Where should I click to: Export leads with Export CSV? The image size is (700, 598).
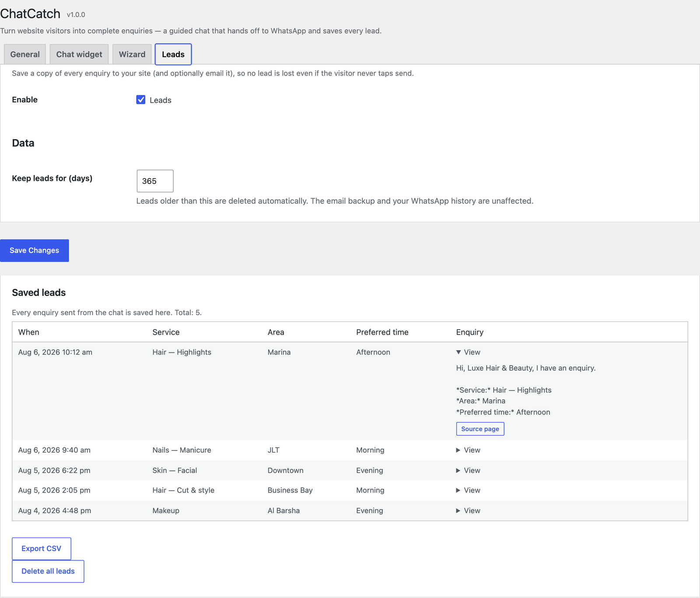click(x=42, y=549)
